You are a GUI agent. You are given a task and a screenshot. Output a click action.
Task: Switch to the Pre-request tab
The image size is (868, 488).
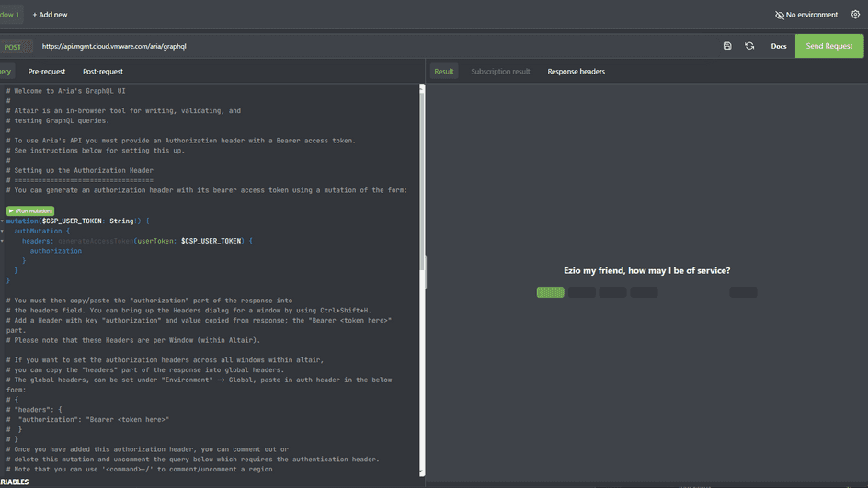point(47,72)
